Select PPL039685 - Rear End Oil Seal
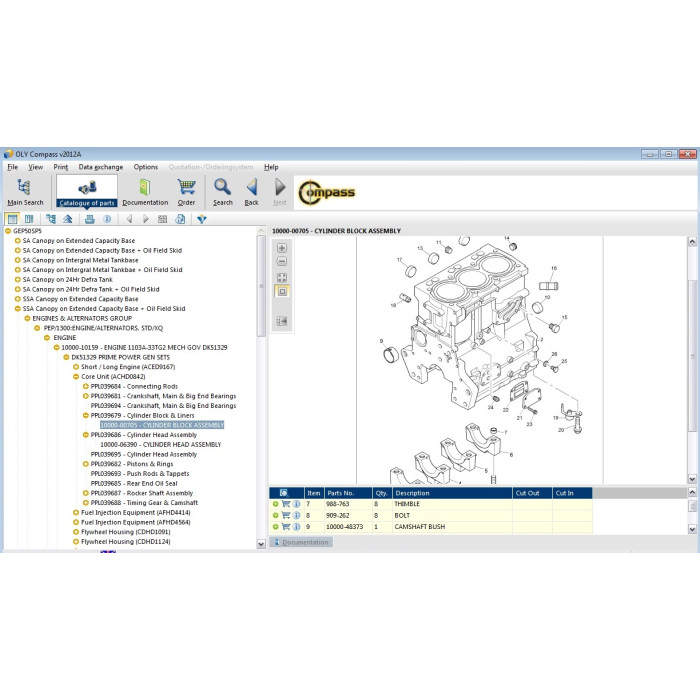The image size is (700, 700). 134,483
